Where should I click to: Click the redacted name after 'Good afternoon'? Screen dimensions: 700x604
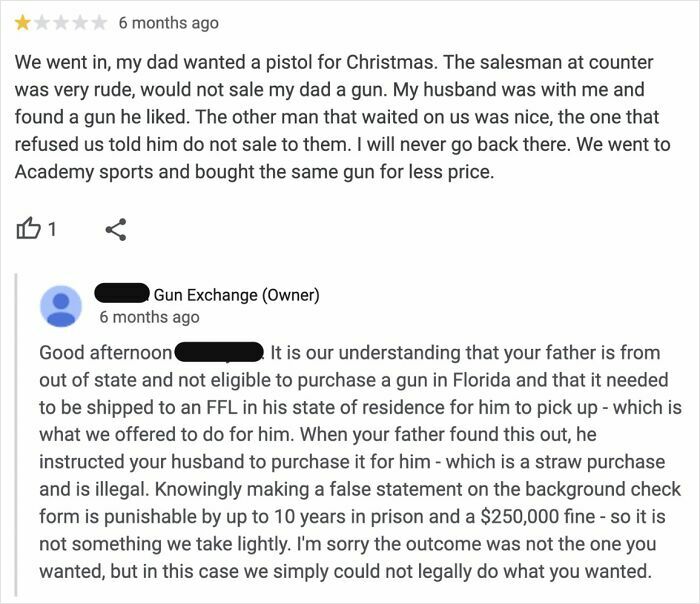[218, 353]
